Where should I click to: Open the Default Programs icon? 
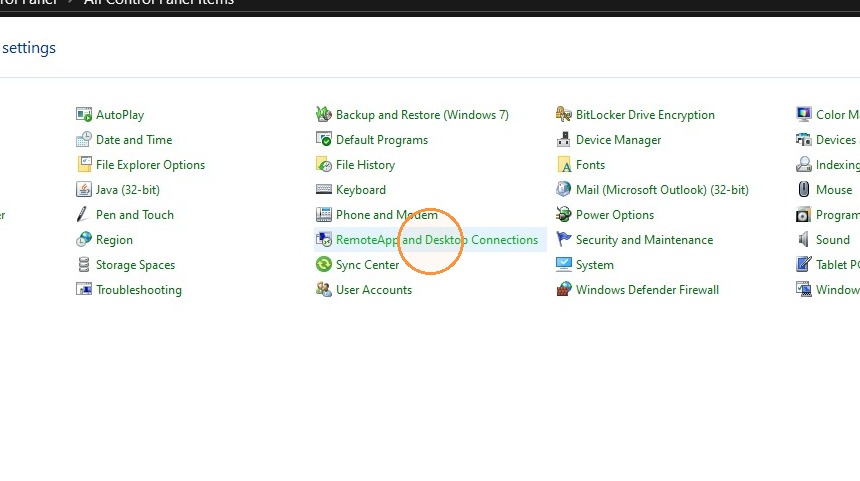[x=324, y=140]
